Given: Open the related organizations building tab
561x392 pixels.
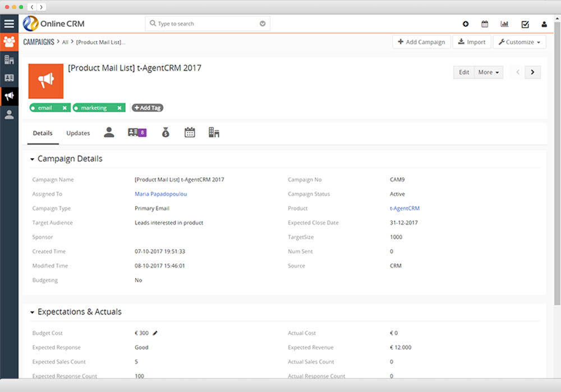Looking at the screenshot, I should coord(214,133).
